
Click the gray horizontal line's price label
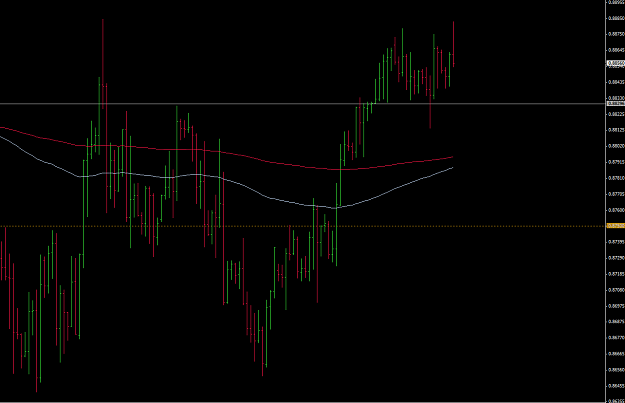pos(616,104)
